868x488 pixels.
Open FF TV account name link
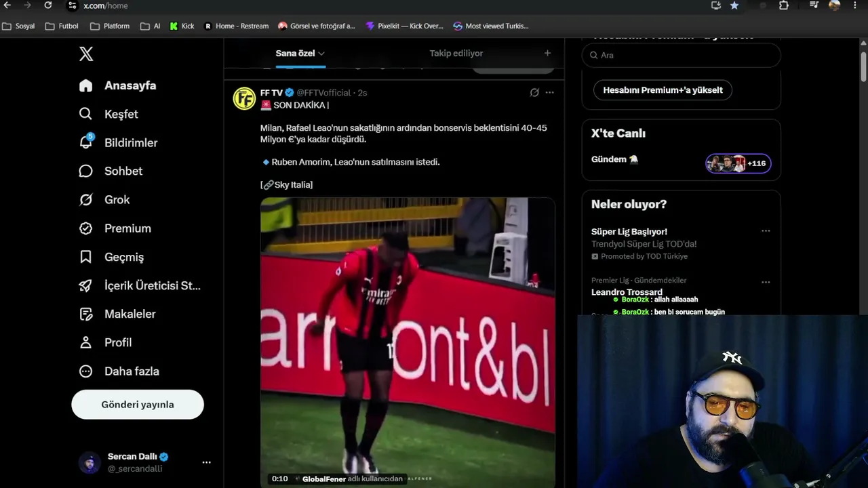(271, 92)
